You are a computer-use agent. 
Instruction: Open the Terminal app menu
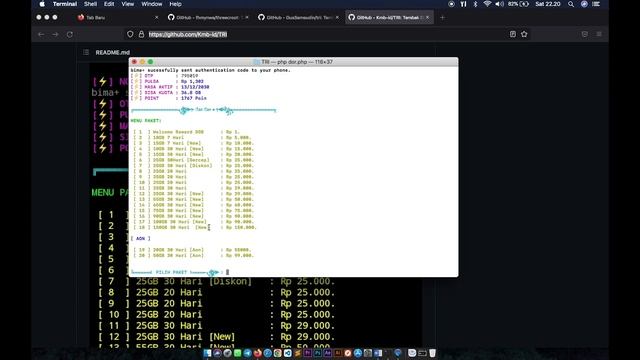[64, 4]
